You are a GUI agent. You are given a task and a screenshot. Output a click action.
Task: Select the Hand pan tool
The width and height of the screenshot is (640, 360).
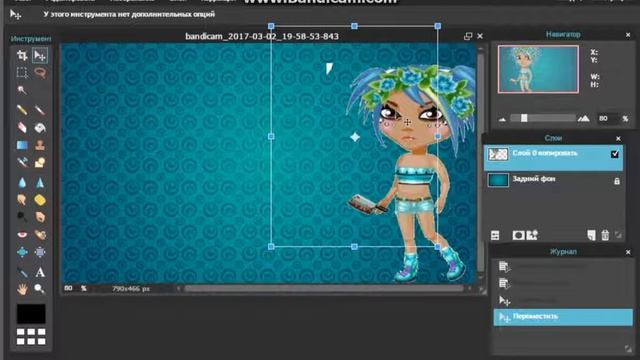pyautogui.click(x=22, y=289)
